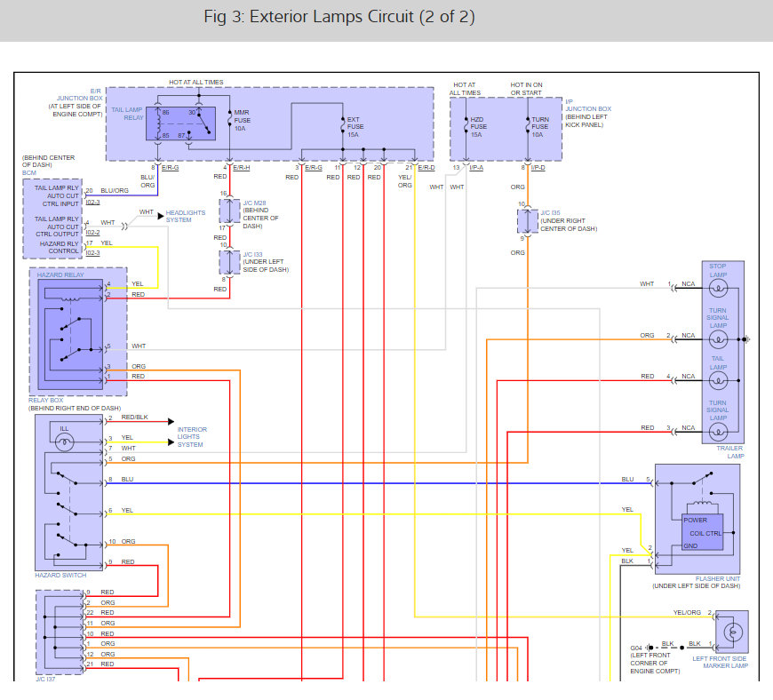
Task: Click the Tail Lamp Relay label
Action: (127, 114)
